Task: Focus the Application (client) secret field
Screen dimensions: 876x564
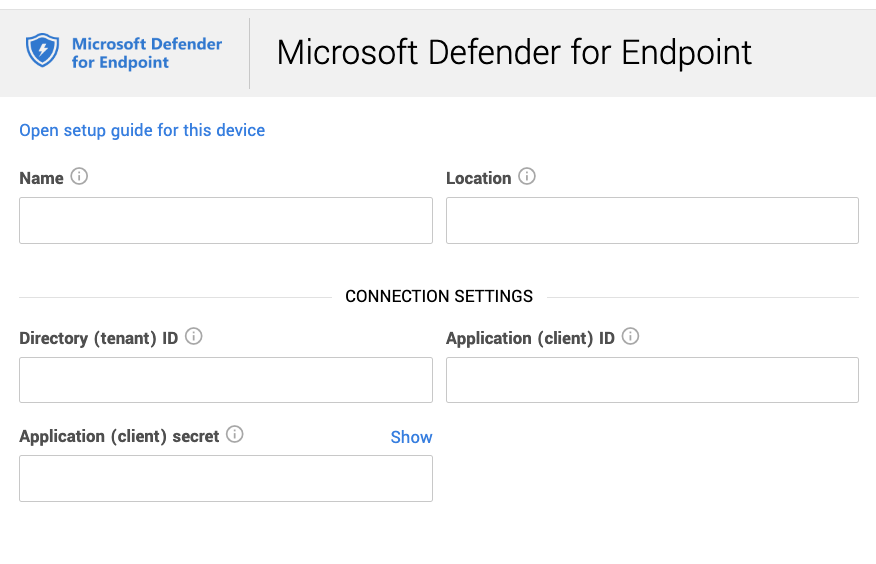Action: pos(226,479)
